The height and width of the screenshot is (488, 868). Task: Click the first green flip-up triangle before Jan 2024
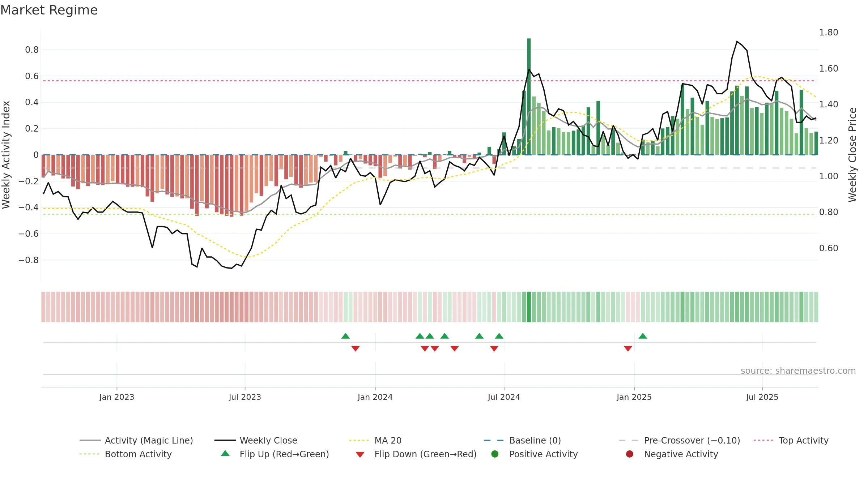click(345, 336)
